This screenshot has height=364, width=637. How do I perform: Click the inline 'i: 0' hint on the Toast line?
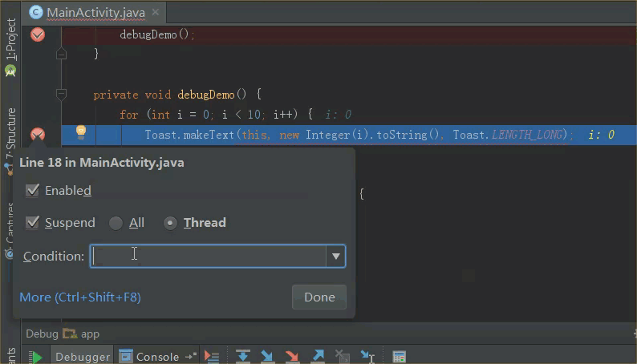[601, 135]
